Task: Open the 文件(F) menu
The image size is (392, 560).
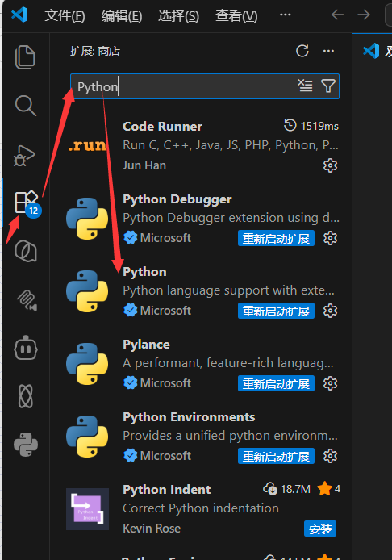Action: [x=65, y=15]
